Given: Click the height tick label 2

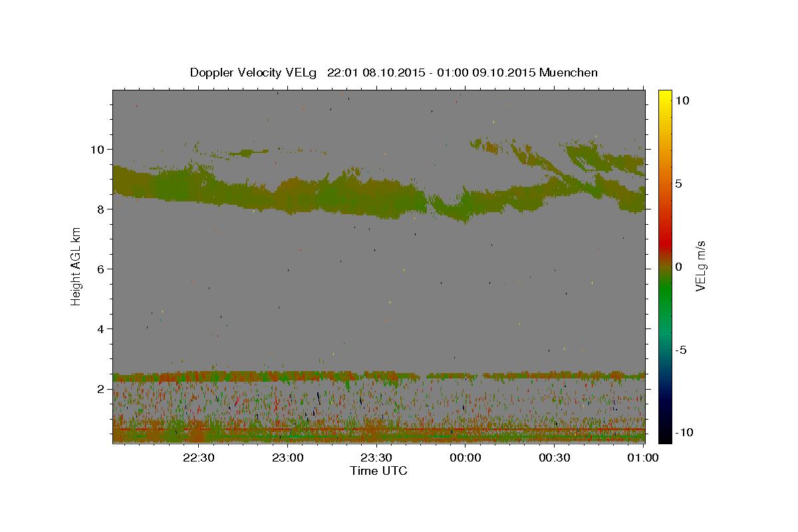Looking at the screenshot, I should point(101,389).
